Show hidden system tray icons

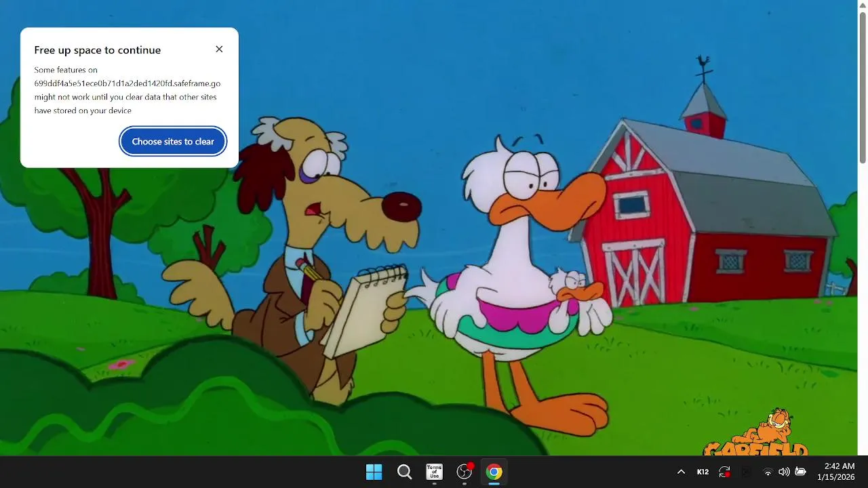tap(681, 472)
